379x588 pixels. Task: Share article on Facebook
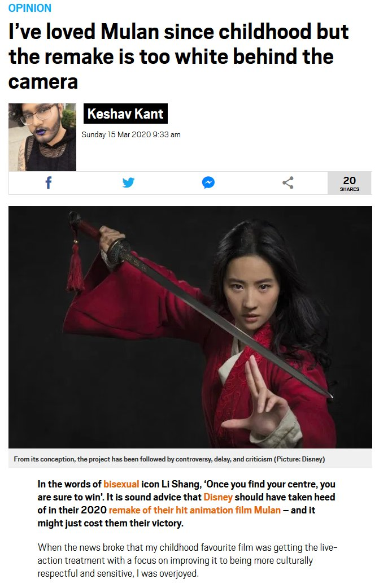pyautogui.click(x=49, y=182)
